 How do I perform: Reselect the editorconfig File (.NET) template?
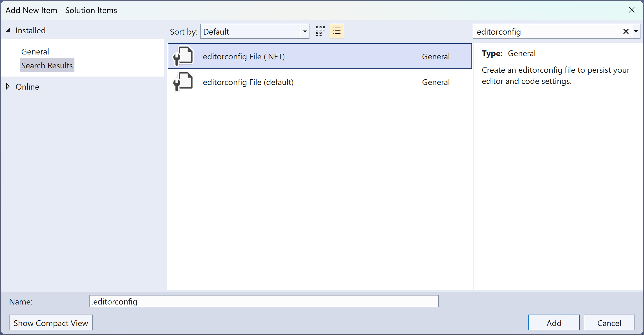click(244, 56)
